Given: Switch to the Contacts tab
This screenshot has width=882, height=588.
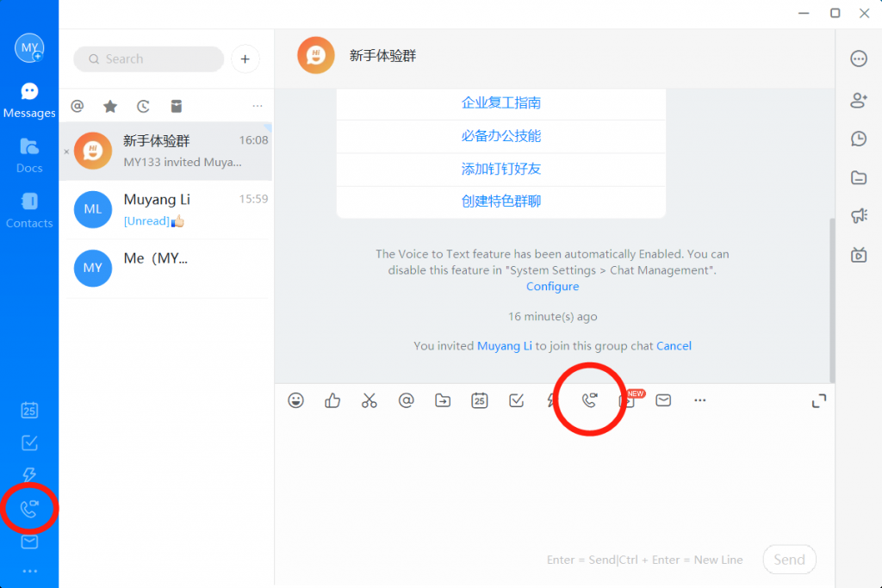Looking at the screenshot, I should [29, 210].
